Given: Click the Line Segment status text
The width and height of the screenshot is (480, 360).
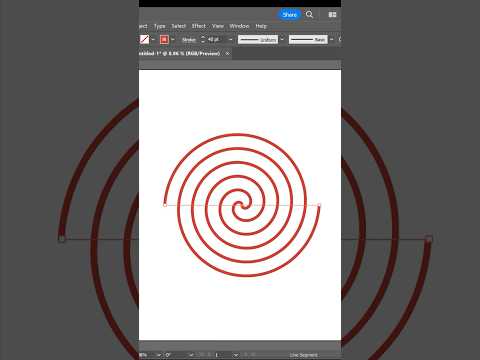Looking at the screenshot, I should (303, 355).
